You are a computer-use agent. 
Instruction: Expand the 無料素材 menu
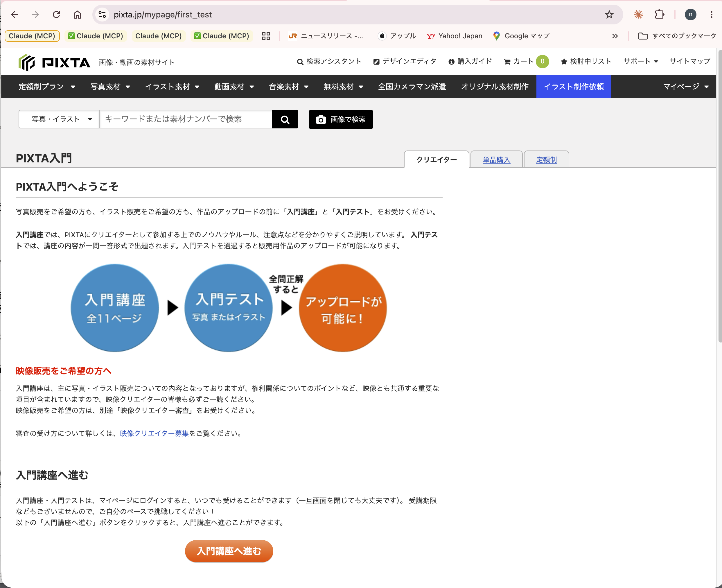(343, 87)
